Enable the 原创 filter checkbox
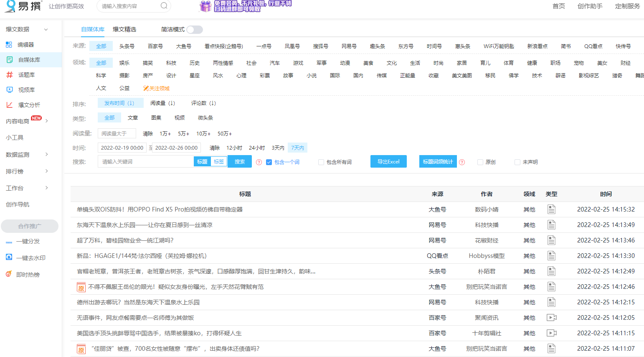 [x=480, y=163]
